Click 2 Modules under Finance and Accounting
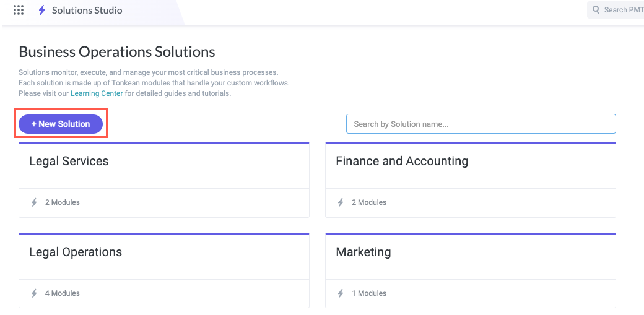Image resolution: width=644 pixels, height=315 pixels. [x=369, y=202]
